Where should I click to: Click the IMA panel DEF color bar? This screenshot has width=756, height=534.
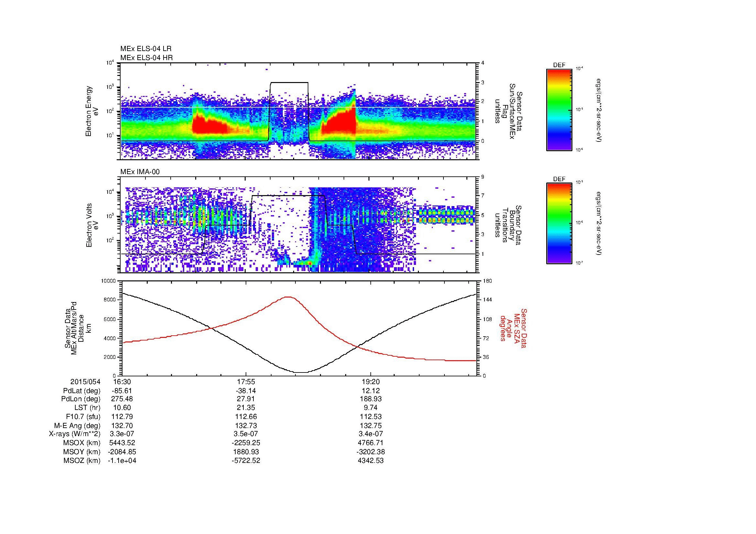(x=559, y=224)
